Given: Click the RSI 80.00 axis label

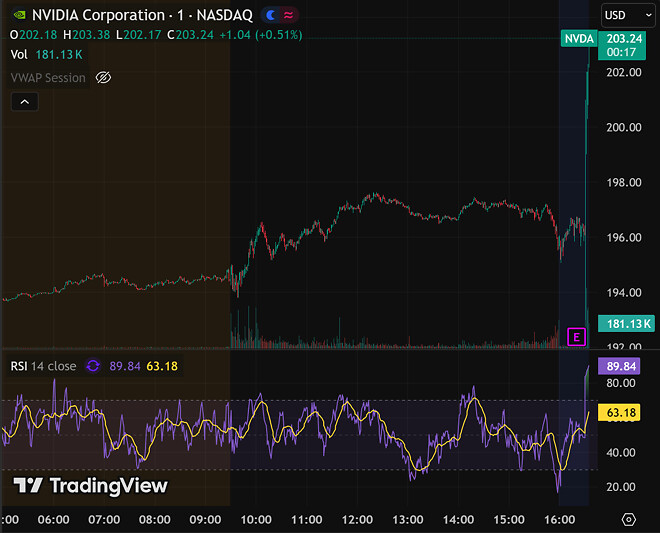Looking at the screenshot, I should point(621,383).
